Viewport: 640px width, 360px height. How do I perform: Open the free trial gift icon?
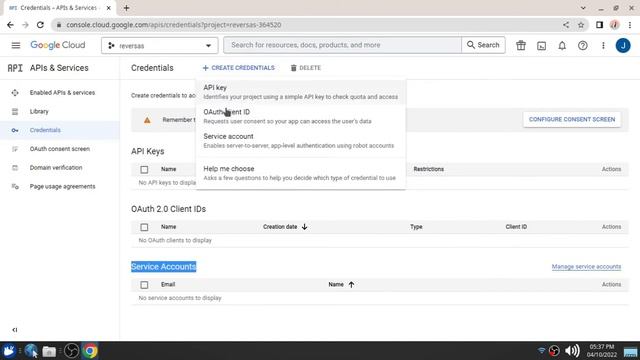point(521,45)
